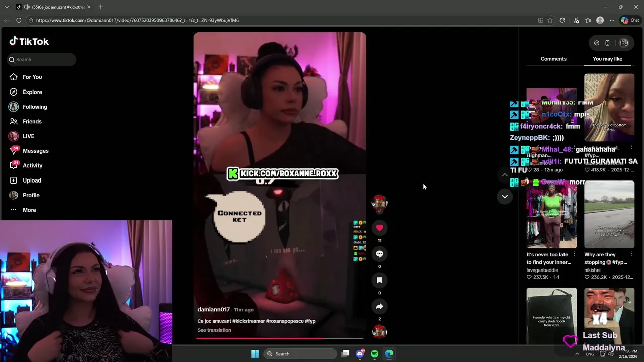Open options for 'Why are they stopping' video
644x362 pixels.
click(631, 254)
